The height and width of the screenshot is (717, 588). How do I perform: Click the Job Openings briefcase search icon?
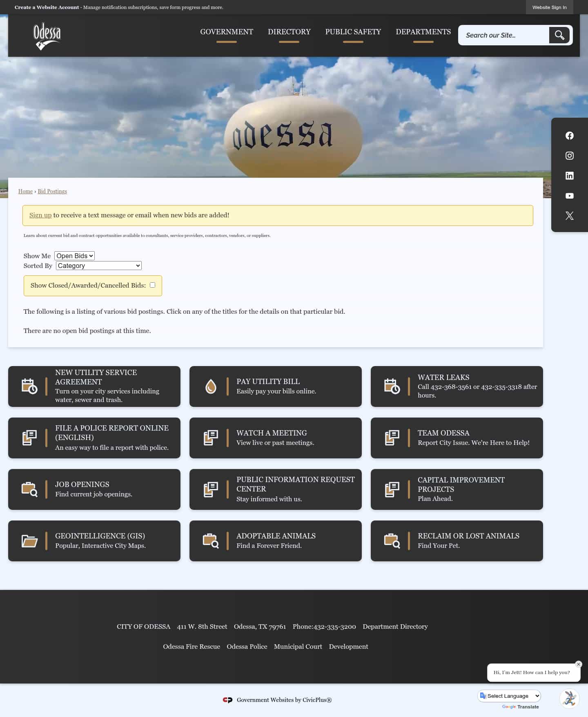point(29,489)
